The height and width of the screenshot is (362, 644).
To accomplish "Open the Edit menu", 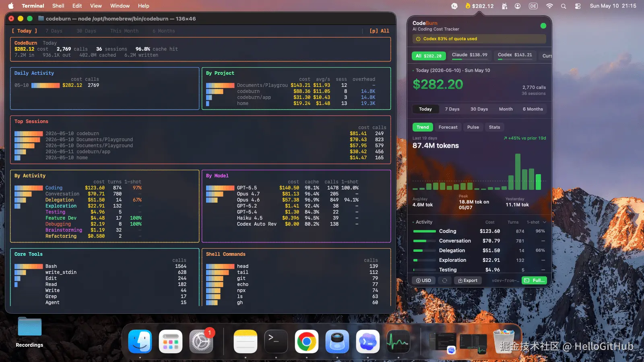I will click(77, 6).
